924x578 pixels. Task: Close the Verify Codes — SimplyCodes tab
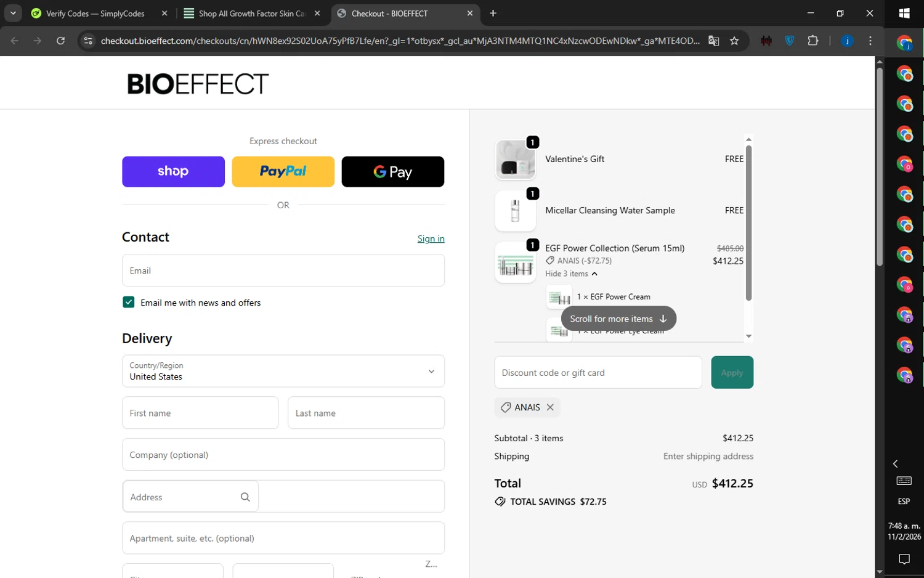164,14
